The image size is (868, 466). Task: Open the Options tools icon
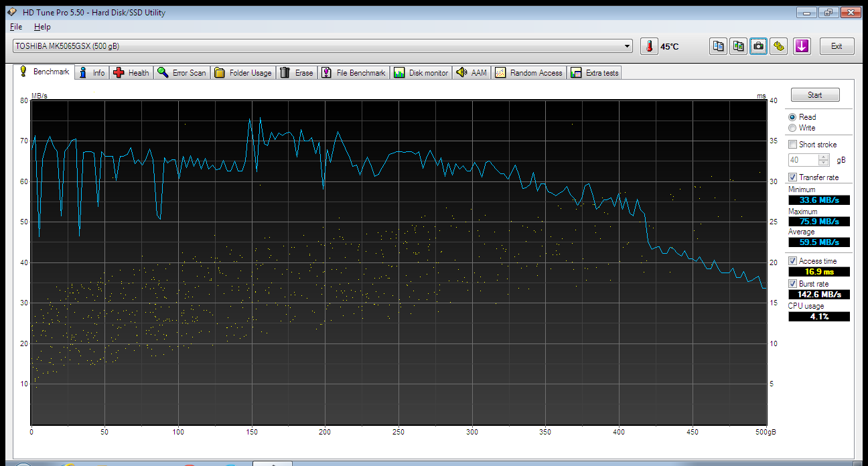(779, 46)
